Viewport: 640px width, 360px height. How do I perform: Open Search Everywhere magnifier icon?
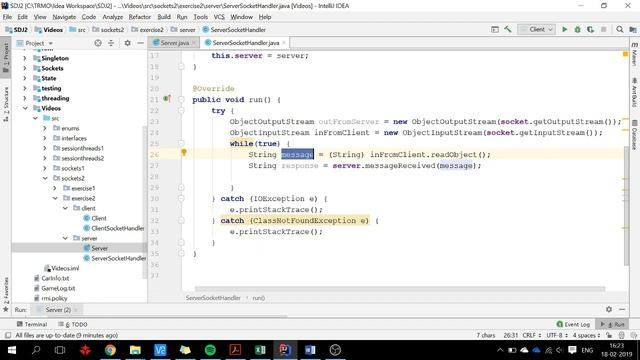620,29
